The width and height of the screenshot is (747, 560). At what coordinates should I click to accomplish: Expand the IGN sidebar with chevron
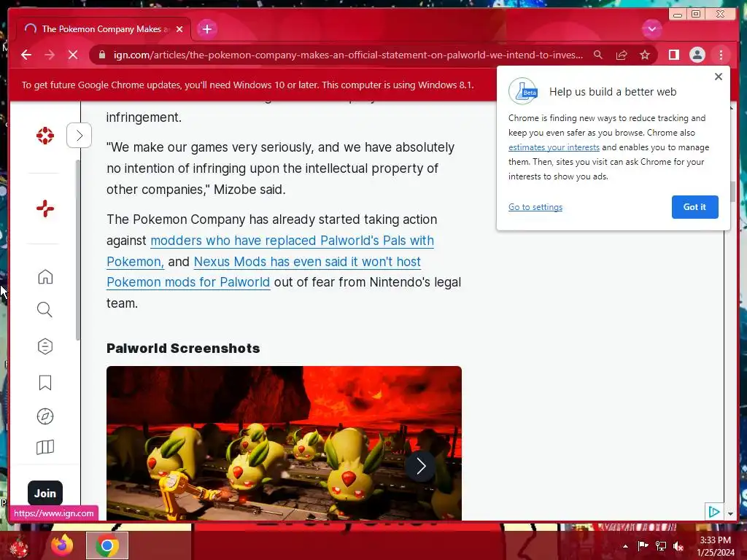click(x=79, y=135)
